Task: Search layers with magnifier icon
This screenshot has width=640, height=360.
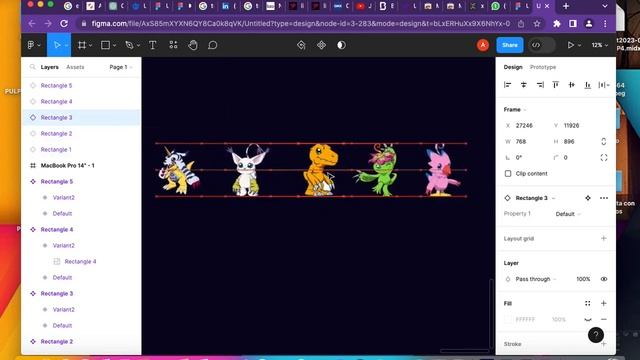Action: point(33,67)
